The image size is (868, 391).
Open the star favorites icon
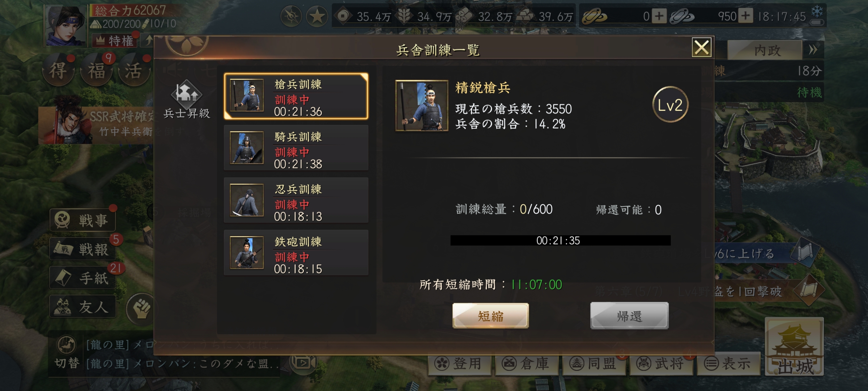point(317,16)
